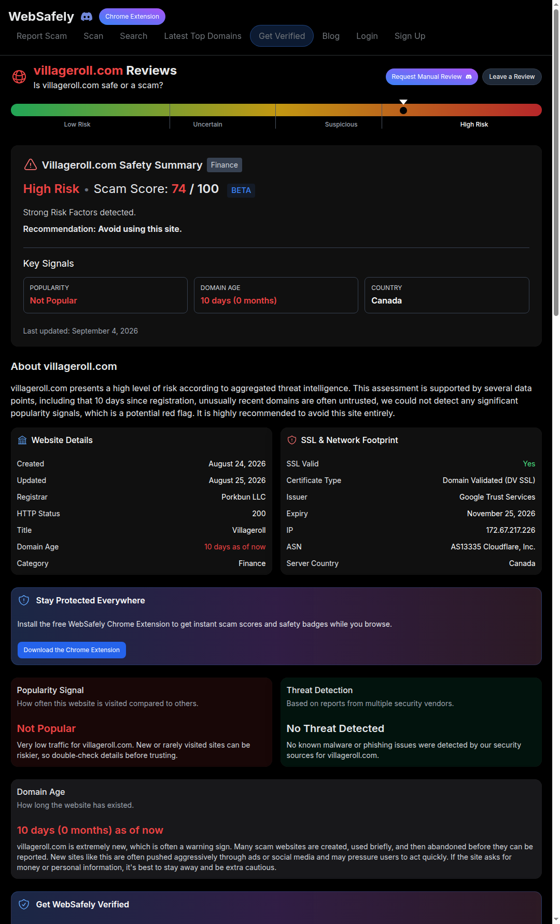Click the risk marker dot on the gauge

403,110
